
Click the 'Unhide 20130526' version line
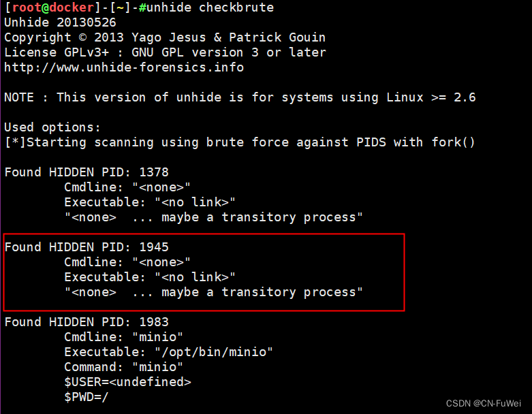coord(60,22)
